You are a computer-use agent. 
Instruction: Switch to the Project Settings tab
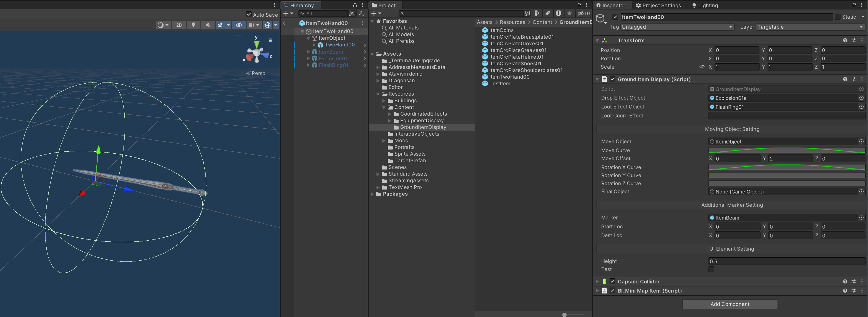click(x=658, y=5)
